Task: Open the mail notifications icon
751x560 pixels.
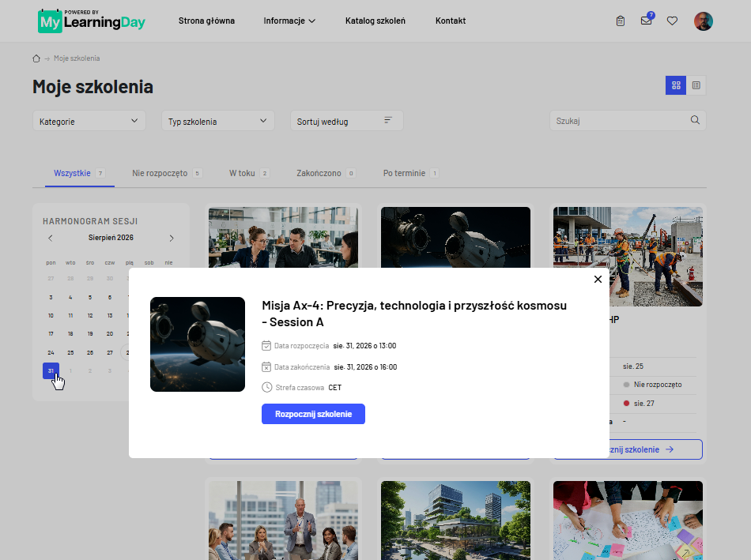Action: click(647, 21)
